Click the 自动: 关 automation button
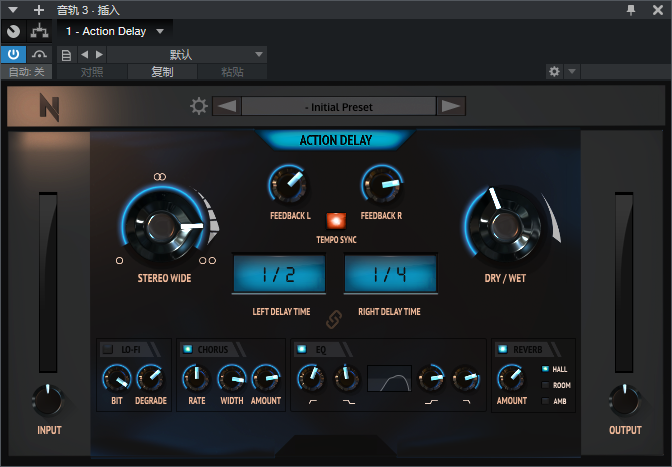The image size is (672, 467). [26, 72]
